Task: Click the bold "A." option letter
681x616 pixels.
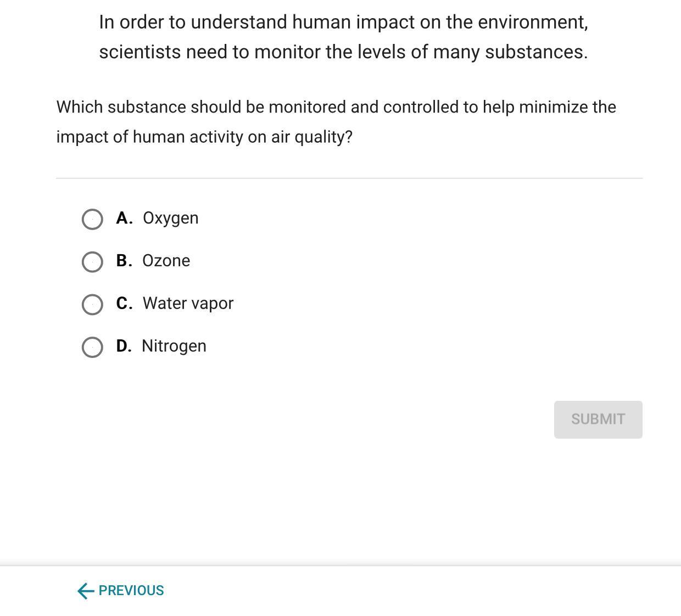Action: [x=124, y=218]
